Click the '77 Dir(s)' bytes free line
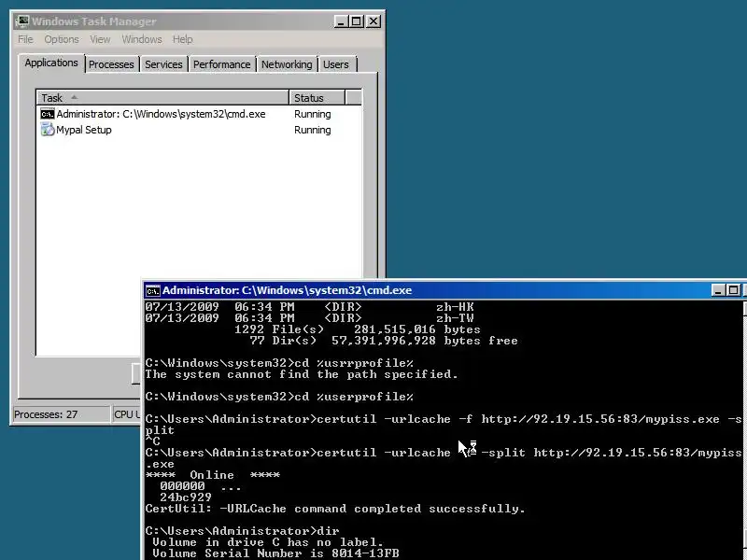The width and height of the screenshot is (747, 560). click(x=384, y=341)
